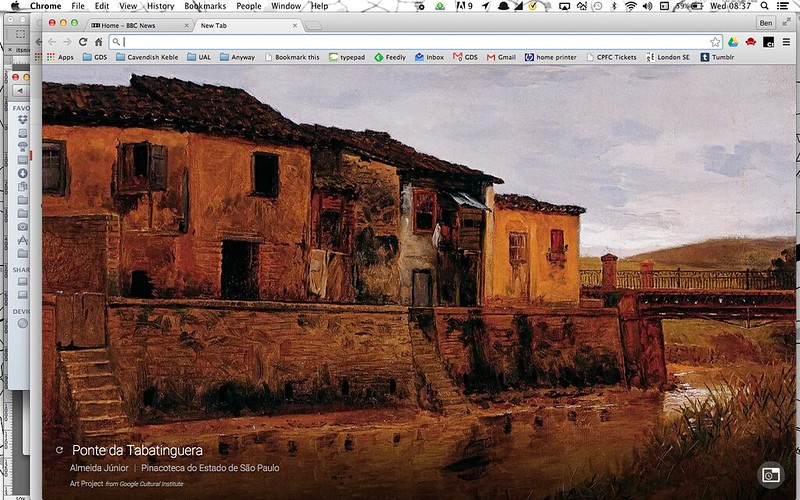Screen dimensions: 800x500
Task: Open the Cavendish Keble bookmark folder
Action: click(147, 57)
